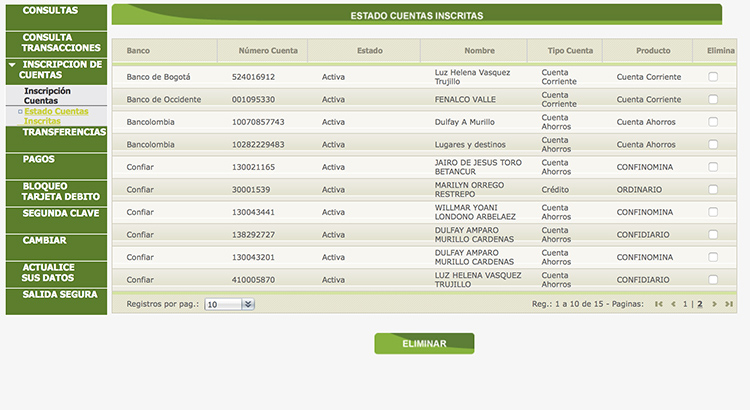The image size is (750, 410).
Task: Mark the MARILYN ORREGO RESTREPO checkbox
Action: [x=713, y=189]
